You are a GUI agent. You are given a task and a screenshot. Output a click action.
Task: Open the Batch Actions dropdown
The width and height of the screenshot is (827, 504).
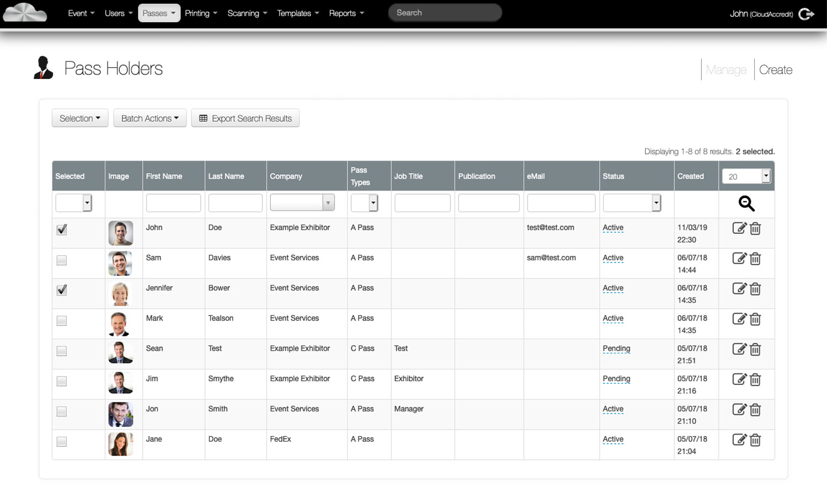(150, 118)
